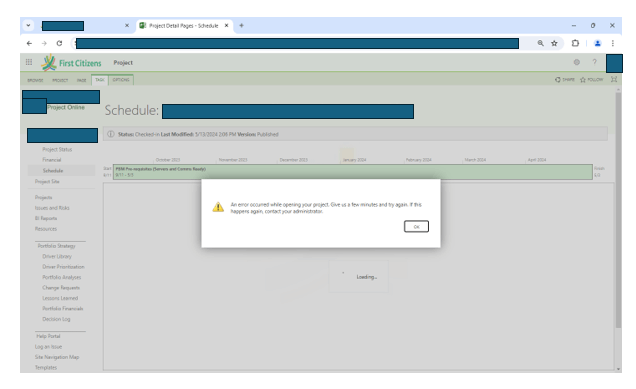Image resolution: width=636 pixels, height=389 pixels.
Task: Click the zoom magnifier in address bar
Action: click(x=540, y=43)
